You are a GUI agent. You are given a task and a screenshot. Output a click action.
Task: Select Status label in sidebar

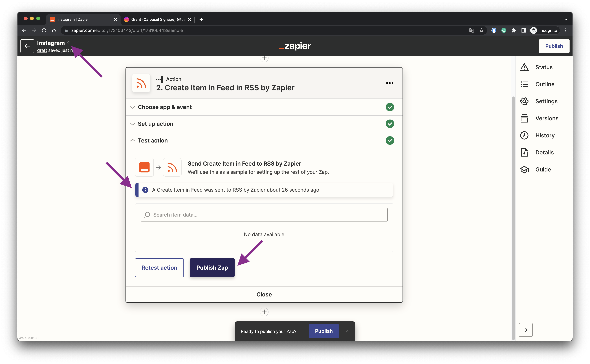[x=544, y=67]
